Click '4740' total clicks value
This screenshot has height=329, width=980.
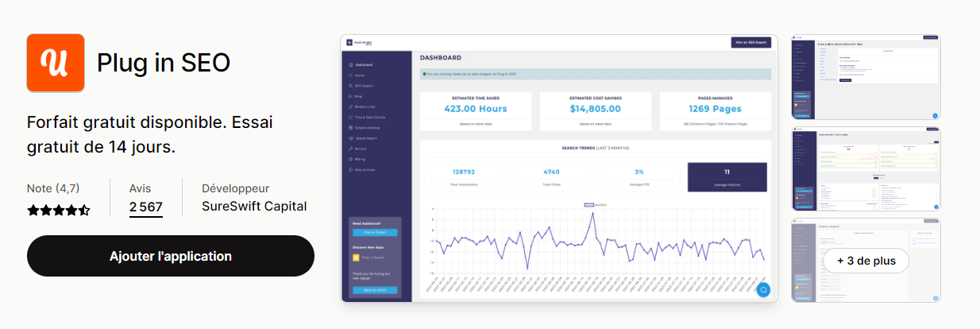click(x=552, y=172)
